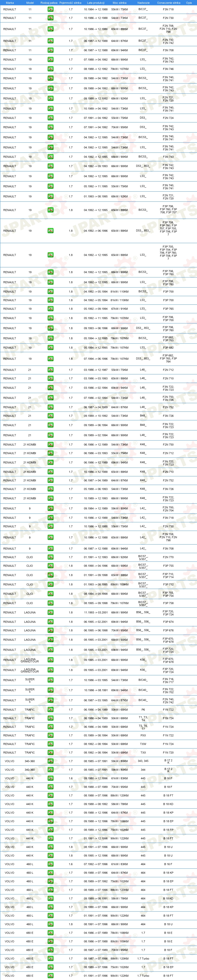Click the fuel icon in TRAFIC TXW row
Screen dimensions: 197x980
coord(50,744)
